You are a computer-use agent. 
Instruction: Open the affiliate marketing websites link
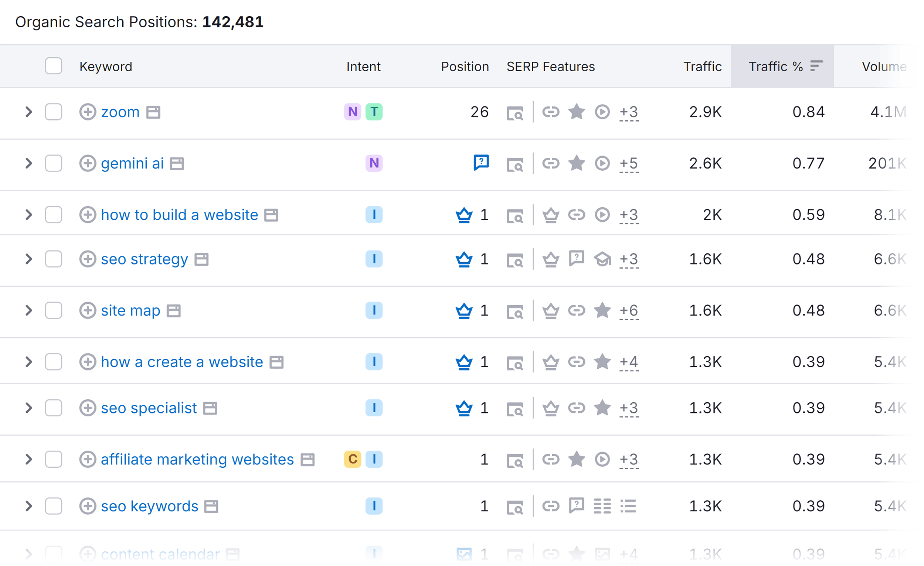pos(197,460)
